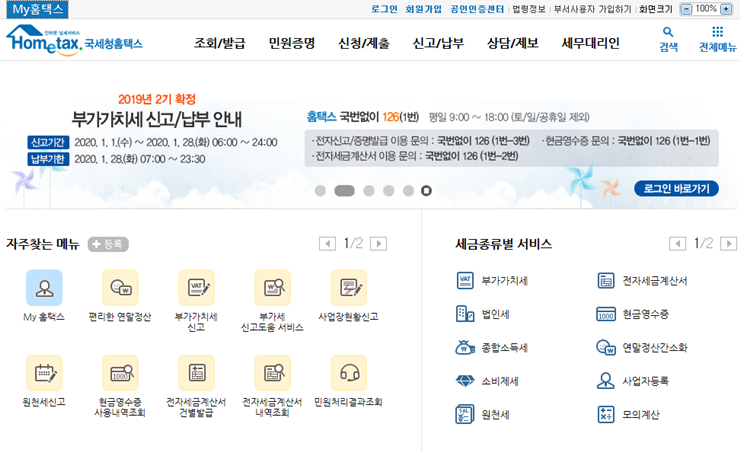Click the 회원가입 link

click(424, 9)
